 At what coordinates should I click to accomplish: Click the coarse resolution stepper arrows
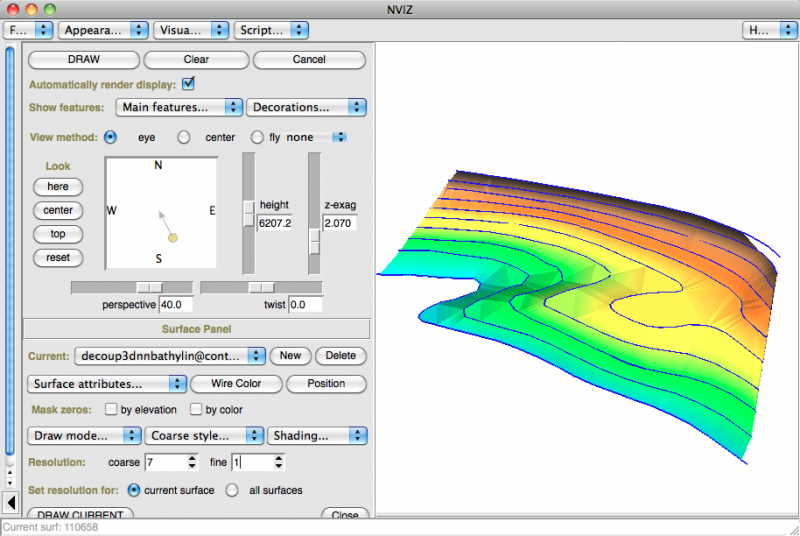tap(192, 462)
